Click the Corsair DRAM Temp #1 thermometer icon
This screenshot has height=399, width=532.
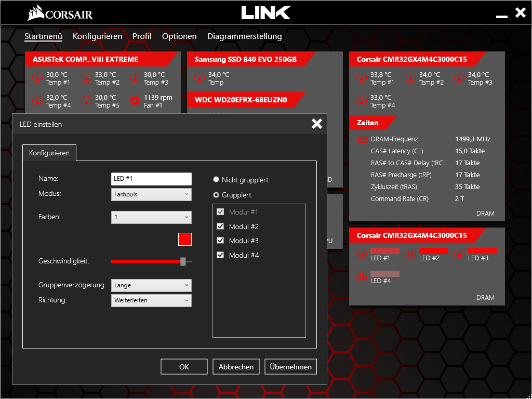[362, 78]
